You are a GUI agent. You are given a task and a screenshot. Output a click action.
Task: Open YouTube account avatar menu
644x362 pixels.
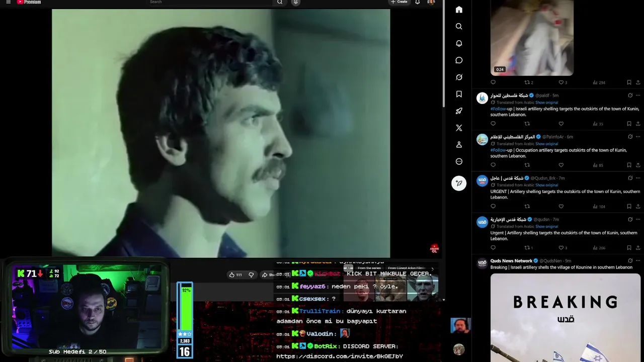pyautogui.click(x=431, y=2)
